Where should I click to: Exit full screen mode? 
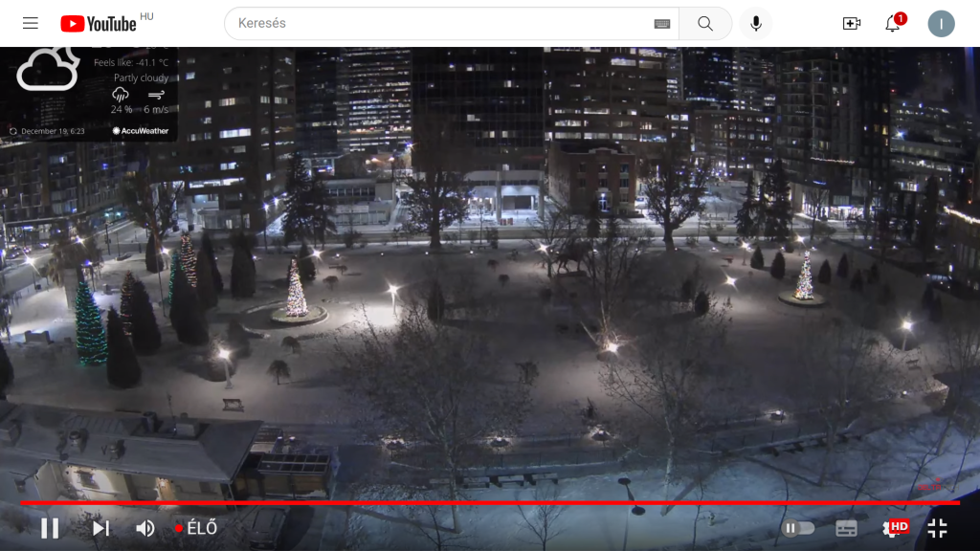(937, 528)
